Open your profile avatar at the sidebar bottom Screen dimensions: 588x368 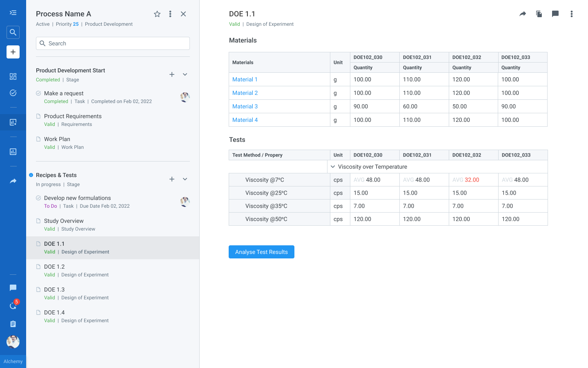(13, 342)
